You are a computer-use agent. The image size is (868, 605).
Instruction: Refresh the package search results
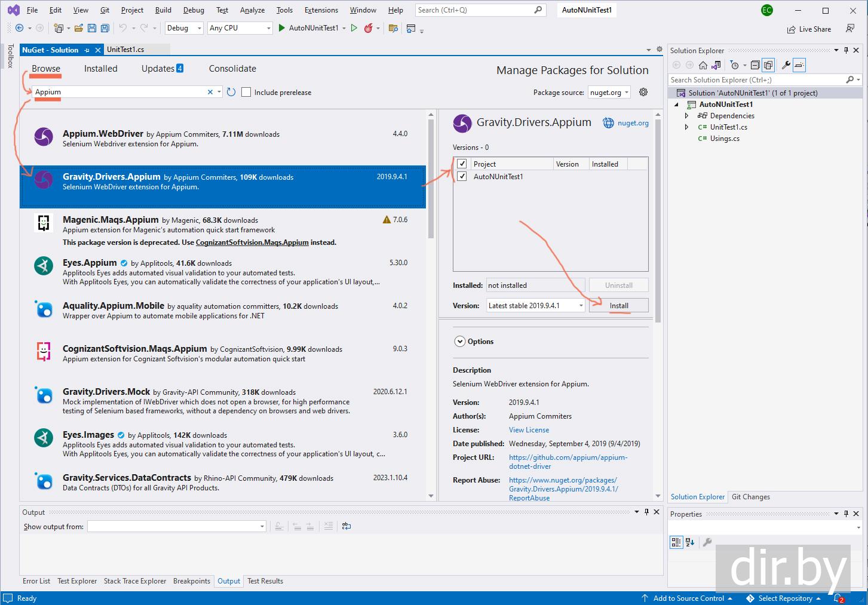point(231,92)
